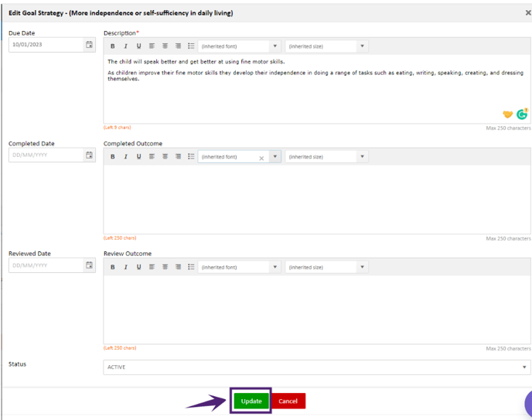Open Review Outcome font size dropdown
Screen dimensions: 532x420
(x=327, y=268)
